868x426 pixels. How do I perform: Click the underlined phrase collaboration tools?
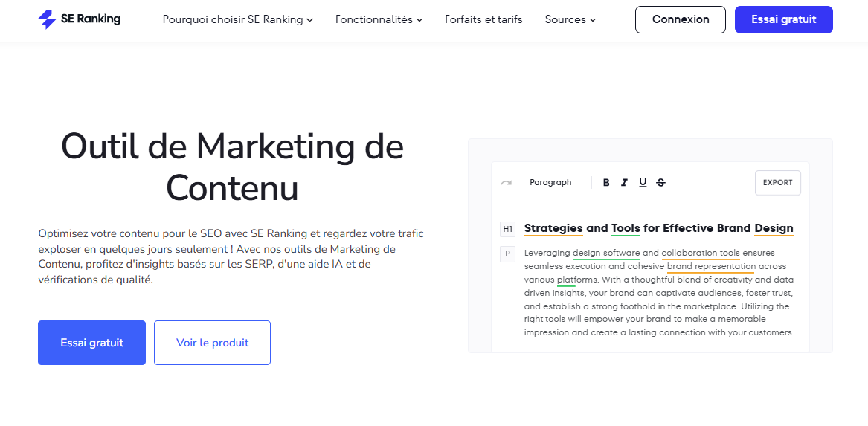coord(700,253)
